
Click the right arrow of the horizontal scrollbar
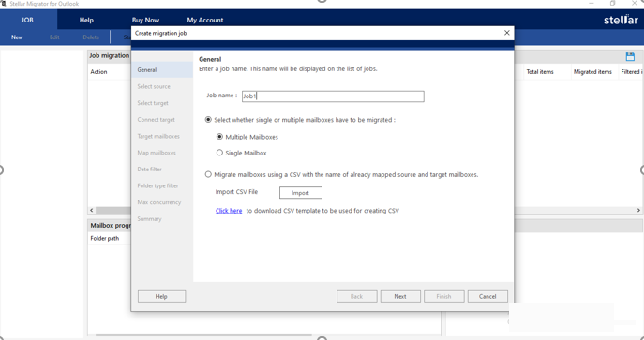tap(638, 210)
